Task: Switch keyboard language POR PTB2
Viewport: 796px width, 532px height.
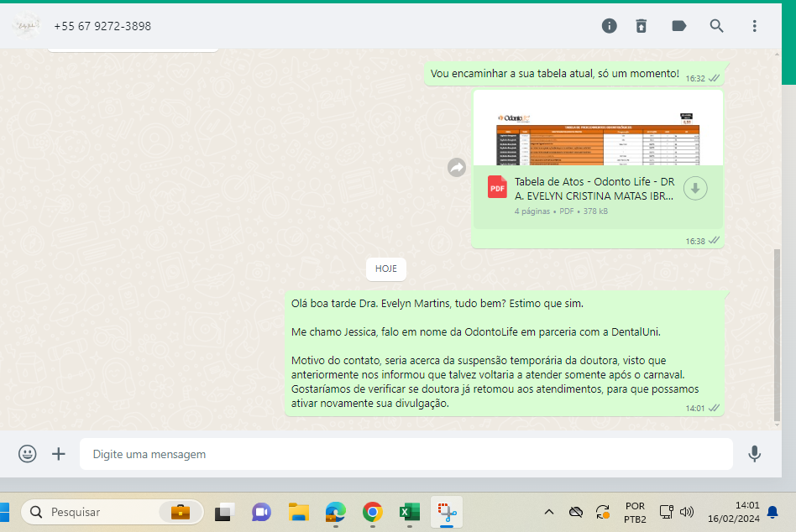Action: [x=635, y=512]
